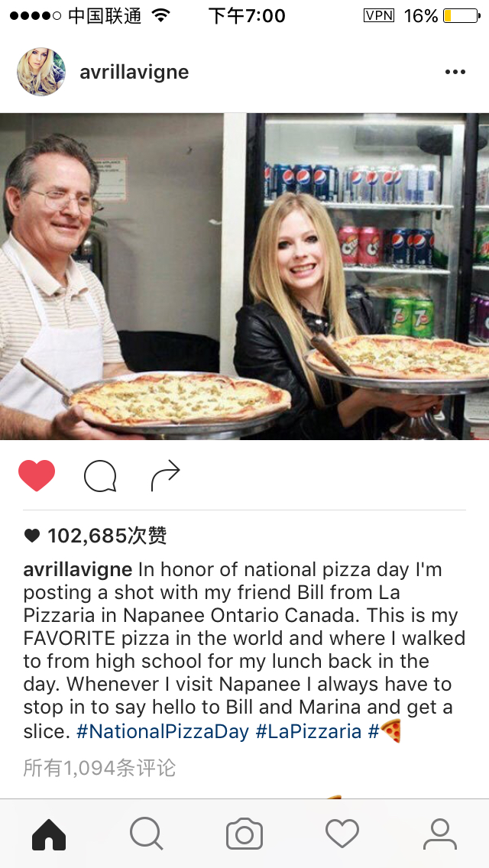Viewport: 489px width, 868px height.
Task: Open the Camera tab in bottom bar
Action: [x=244, y=834]
